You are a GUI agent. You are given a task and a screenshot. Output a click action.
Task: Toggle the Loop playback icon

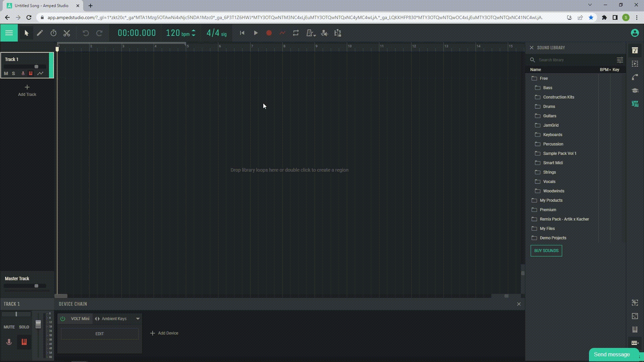click(x=296, y=33)
